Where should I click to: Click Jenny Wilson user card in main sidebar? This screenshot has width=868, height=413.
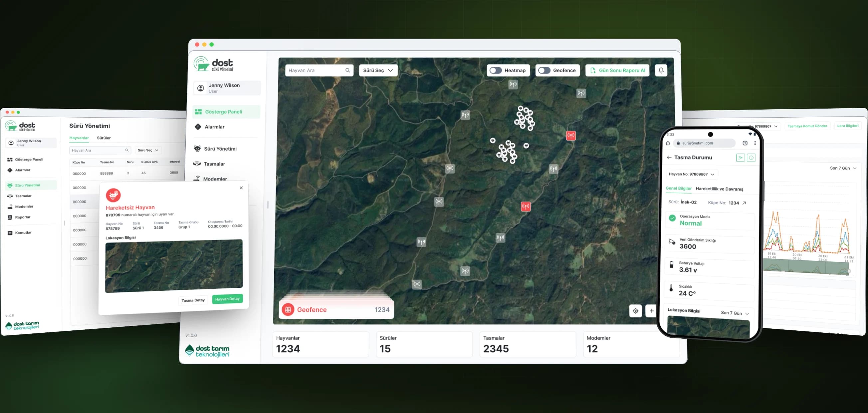pyautogui.click(x=227, y=88)
